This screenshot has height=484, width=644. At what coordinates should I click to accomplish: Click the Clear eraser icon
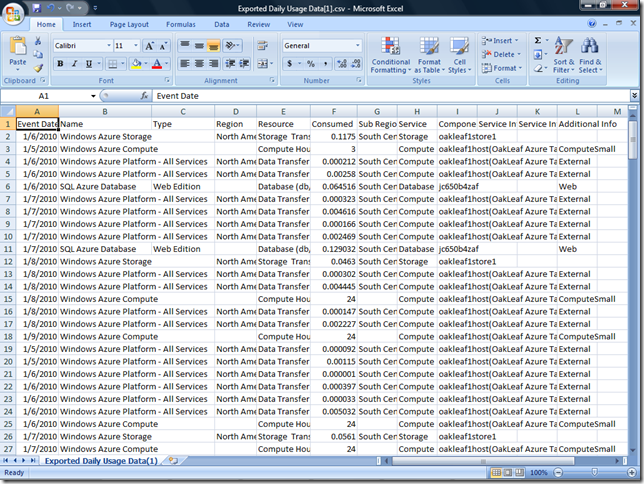(538, 68)
